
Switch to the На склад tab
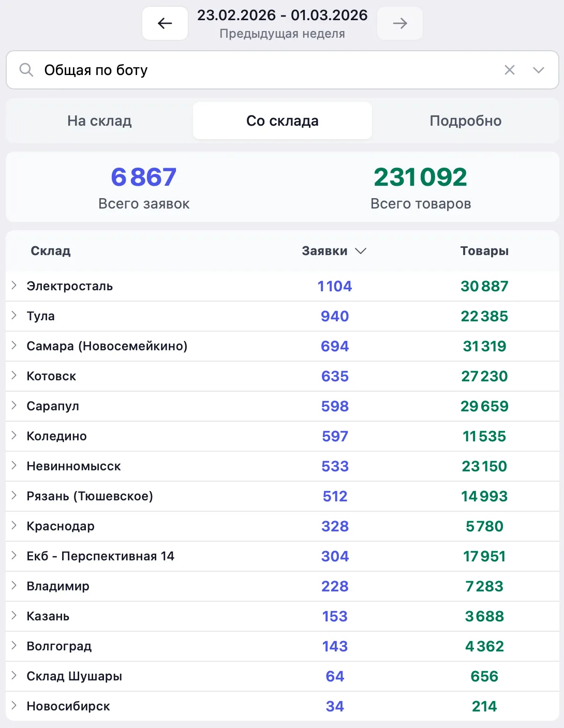(x=99, y=121)
